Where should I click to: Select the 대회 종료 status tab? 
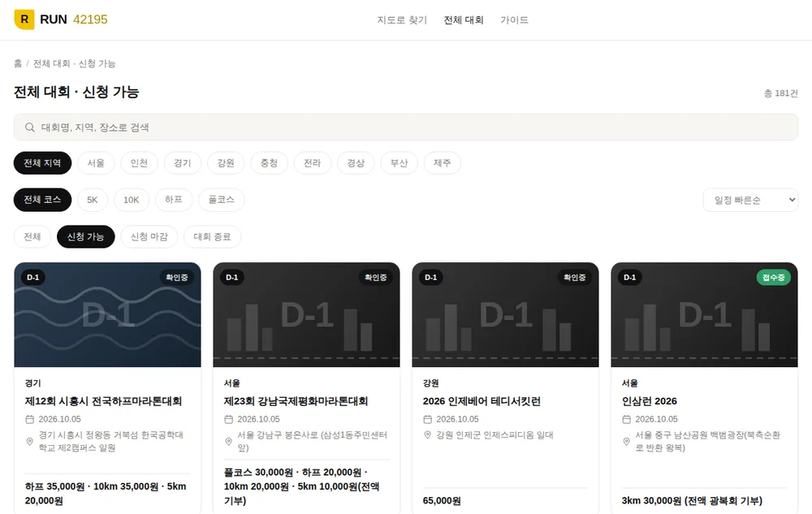[212, 236]
